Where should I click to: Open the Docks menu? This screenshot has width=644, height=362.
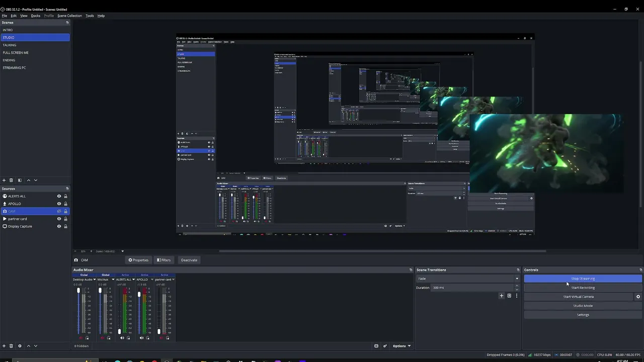35,16
